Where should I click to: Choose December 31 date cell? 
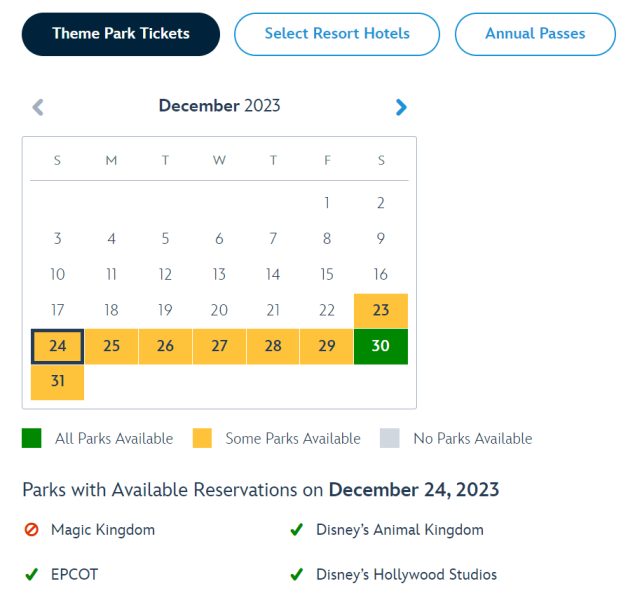coord(58,382)
